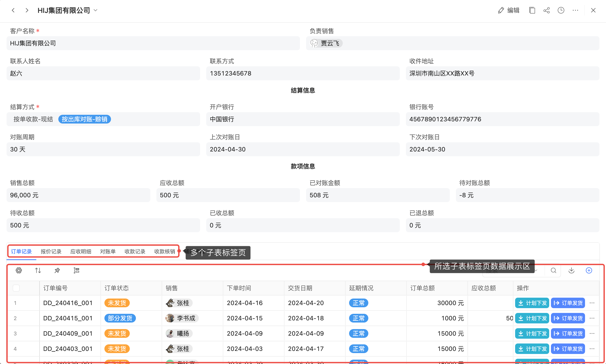Click 计划下发 for DD_240416_001

click(532, 303)
